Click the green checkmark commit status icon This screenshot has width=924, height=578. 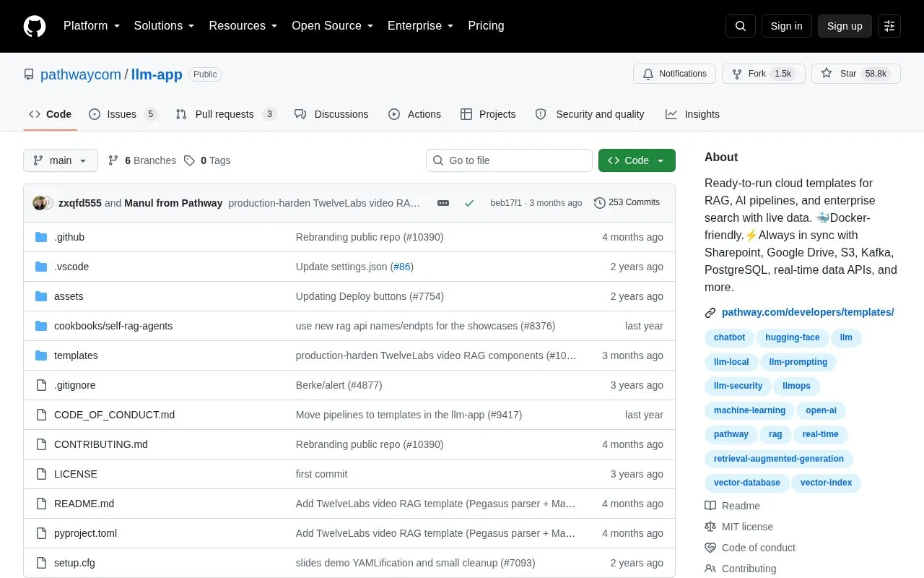(x=469, y=203)
